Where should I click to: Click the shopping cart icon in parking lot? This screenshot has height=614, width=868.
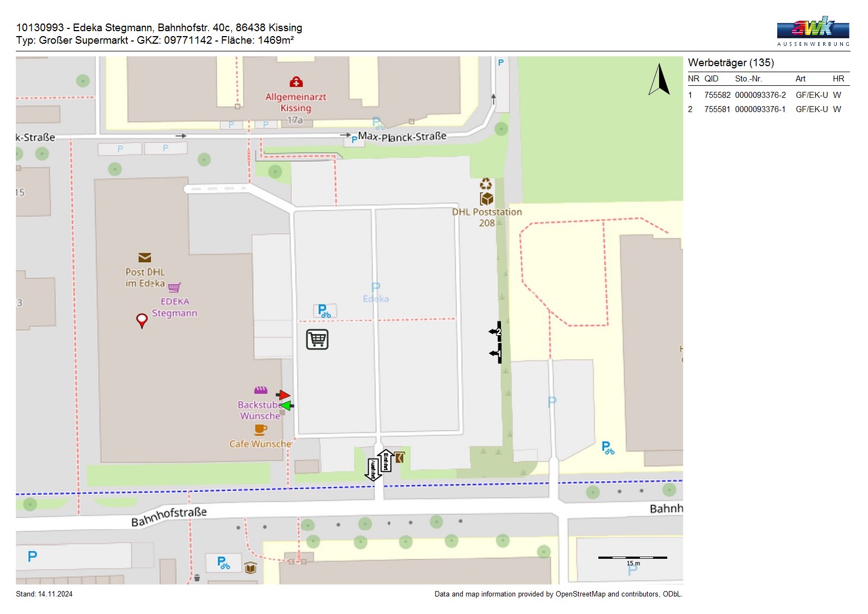[317, 340]
